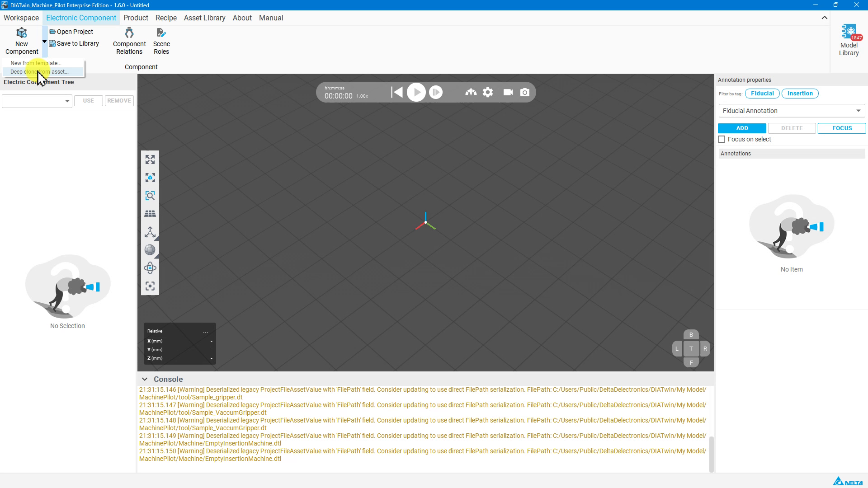Click the 21:31:15.150 warning console line
This screenshot has height=488, width=868.
tap(423, 455)
